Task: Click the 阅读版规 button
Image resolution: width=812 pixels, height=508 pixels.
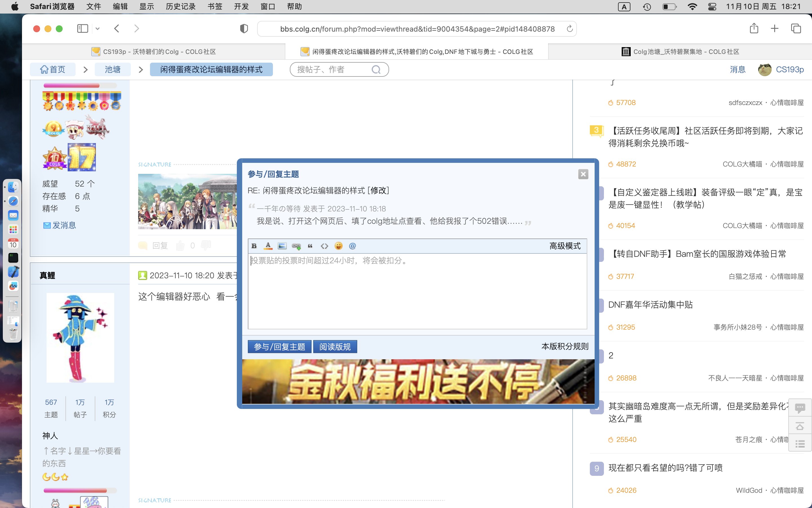Action: [x=335, y=346]
